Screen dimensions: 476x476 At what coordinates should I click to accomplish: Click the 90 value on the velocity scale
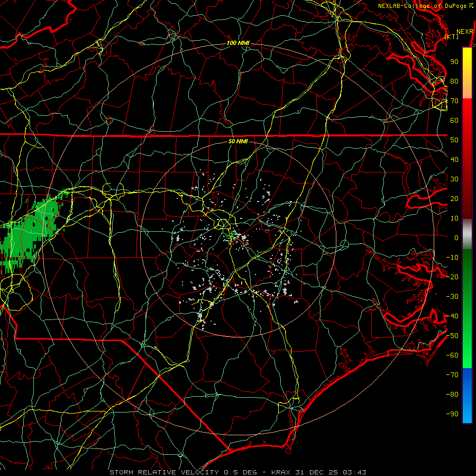click(454, 62)
